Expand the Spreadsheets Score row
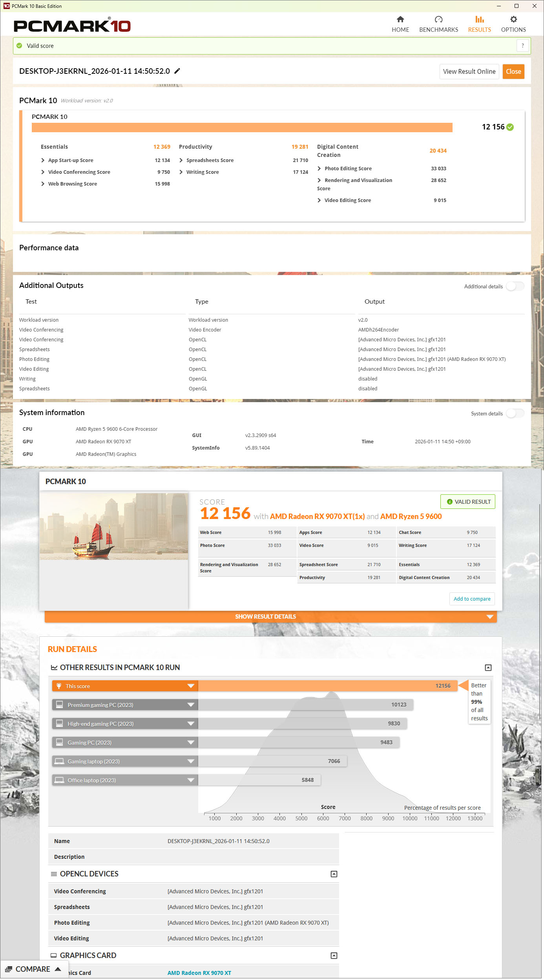544x980 pixels. (x=181, y=160)
